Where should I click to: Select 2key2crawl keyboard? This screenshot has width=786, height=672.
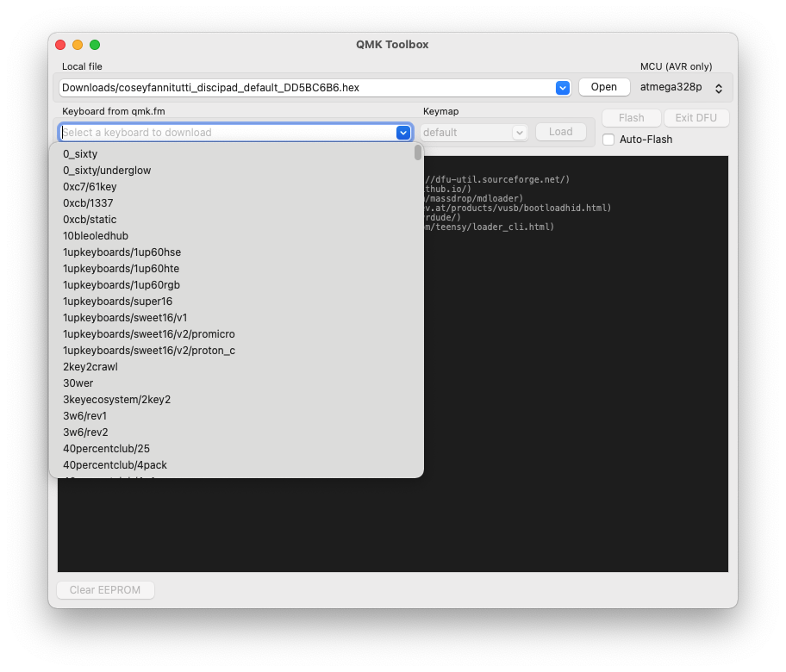236,367
